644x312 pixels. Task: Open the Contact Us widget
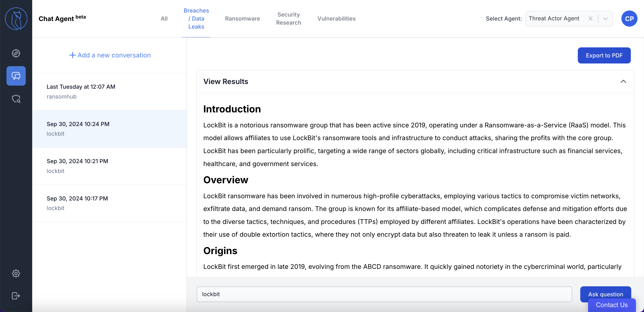tap(612, 305)
